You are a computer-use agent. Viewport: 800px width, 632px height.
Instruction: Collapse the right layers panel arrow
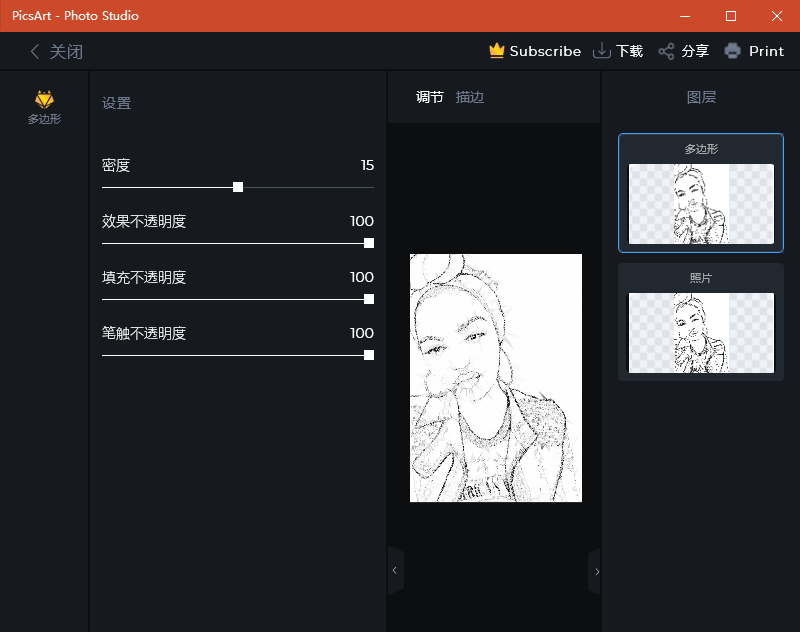click(x=596, y=571)
